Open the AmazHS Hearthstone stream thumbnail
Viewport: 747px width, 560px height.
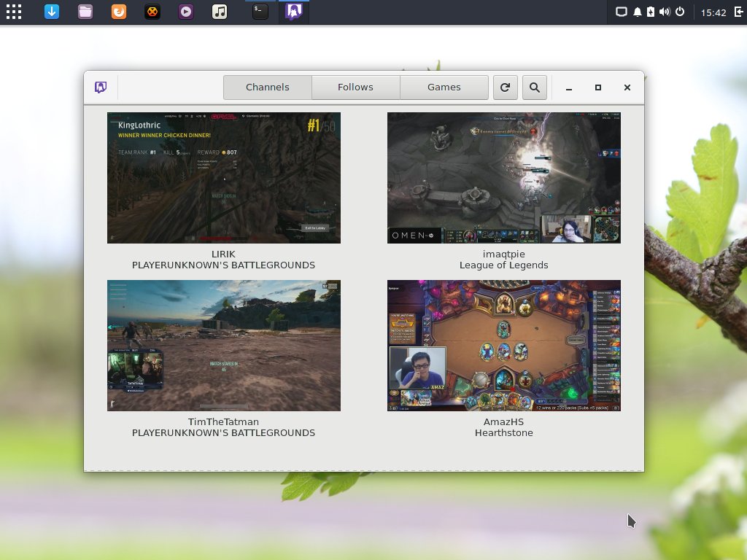point(504,345)
